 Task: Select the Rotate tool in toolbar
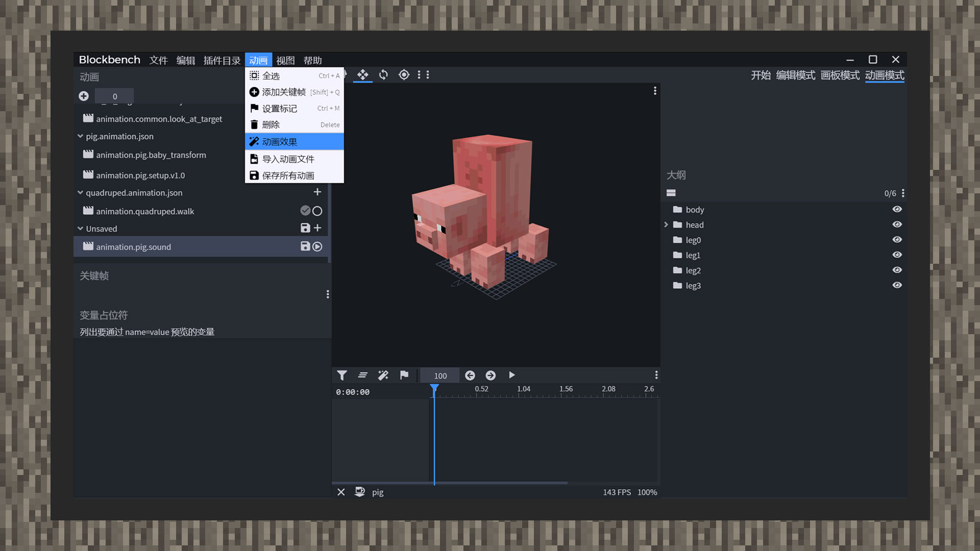[383, 75]
